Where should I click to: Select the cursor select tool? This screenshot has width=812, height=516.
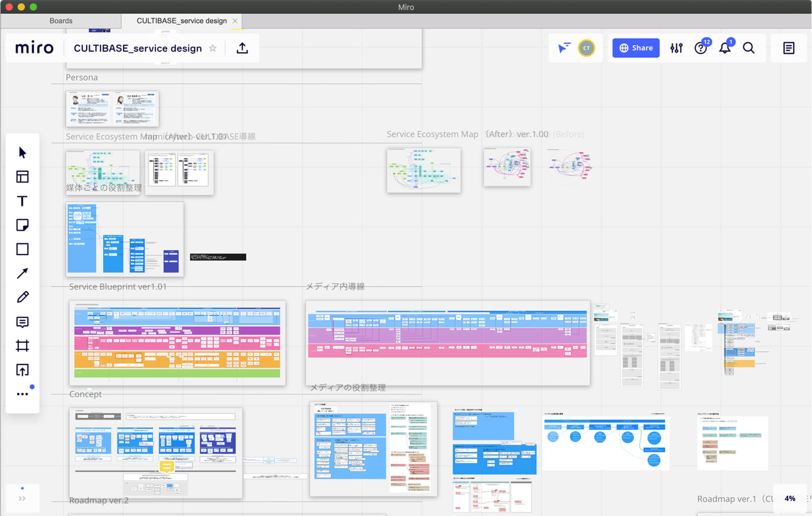point(22,153)
